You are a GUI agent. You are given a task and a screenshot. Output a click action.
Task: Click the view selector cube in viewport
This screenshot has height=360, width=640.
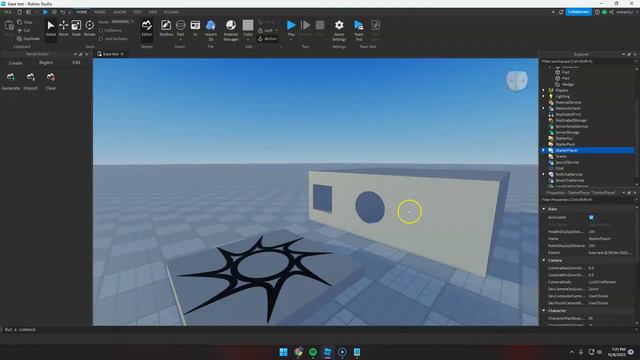coord(517,81)
